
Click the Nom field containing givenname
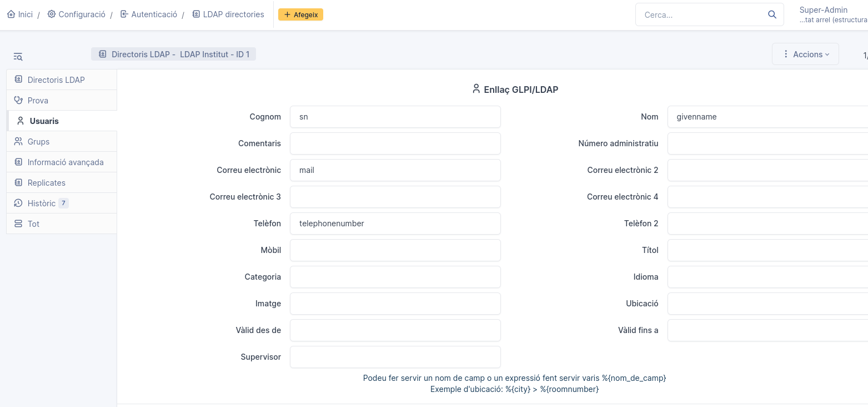(x=767, y=117)
